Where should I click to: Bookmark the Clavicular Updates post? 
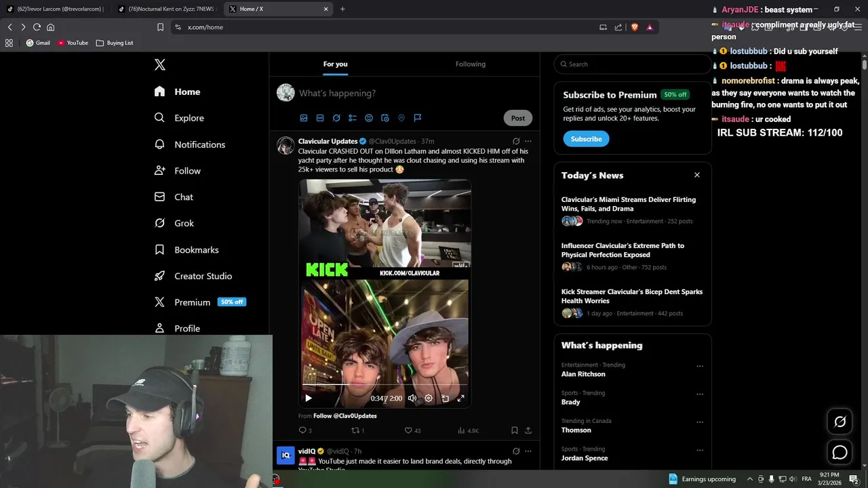coord(515,430)
